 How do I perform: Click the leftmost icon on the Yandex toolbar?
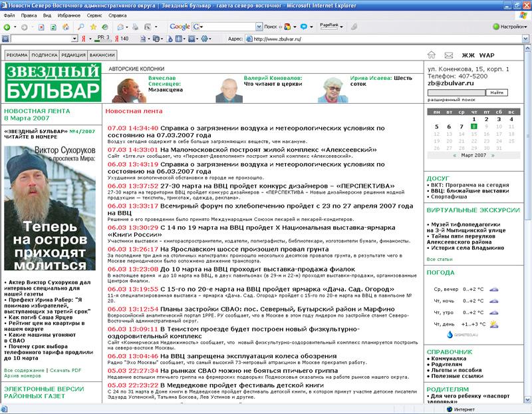[x=5, y=39]
